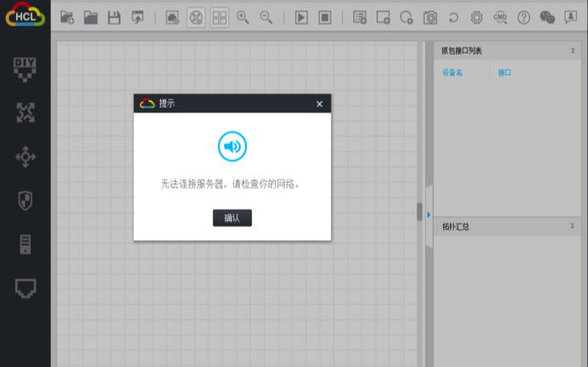Click the 接口 column header
This screenshot has width=588, height=367.
(504, 72)
